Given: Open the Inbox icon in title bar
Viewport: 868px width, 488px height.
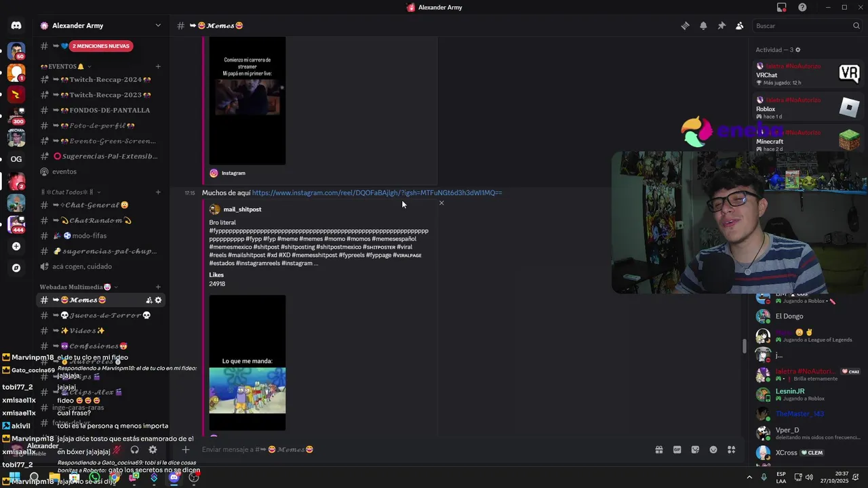Looking at the screenshot, I should pos(782,7).
